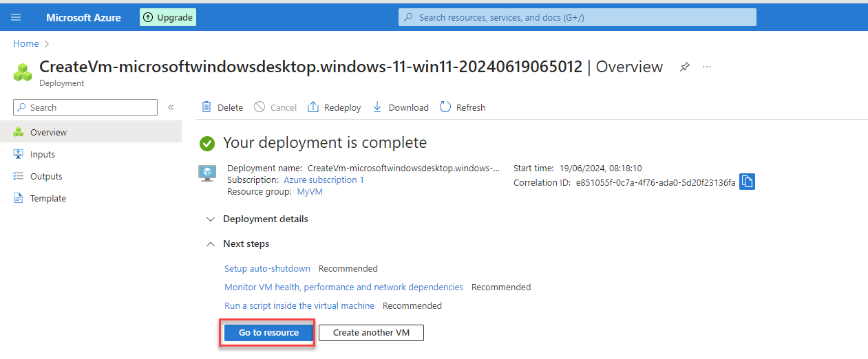The height and width of the screenshot is (359, 868).
Task: Pin this deployment to dashboard
Action: click(x=684, y=67)
